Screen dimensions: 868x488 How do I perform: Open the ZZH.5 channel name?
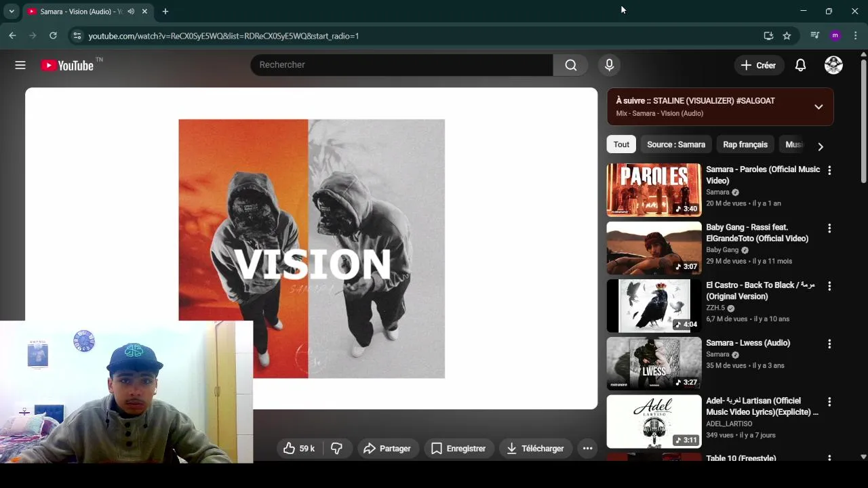715,308
